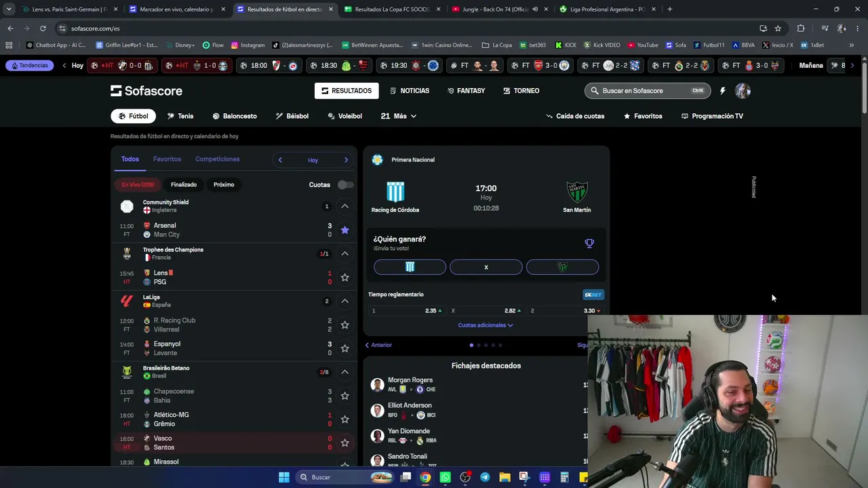Viewport: 868px width, 488px height.
Task: Click the Sofascore logo
Action: pos(146,91)
